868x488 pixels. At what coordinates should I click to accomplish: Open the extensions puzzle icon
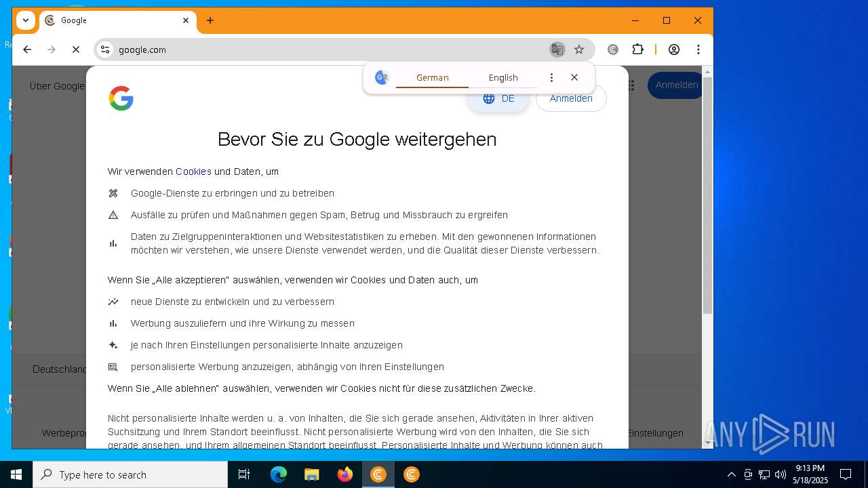pyautogui.click(x=637, y=49)
